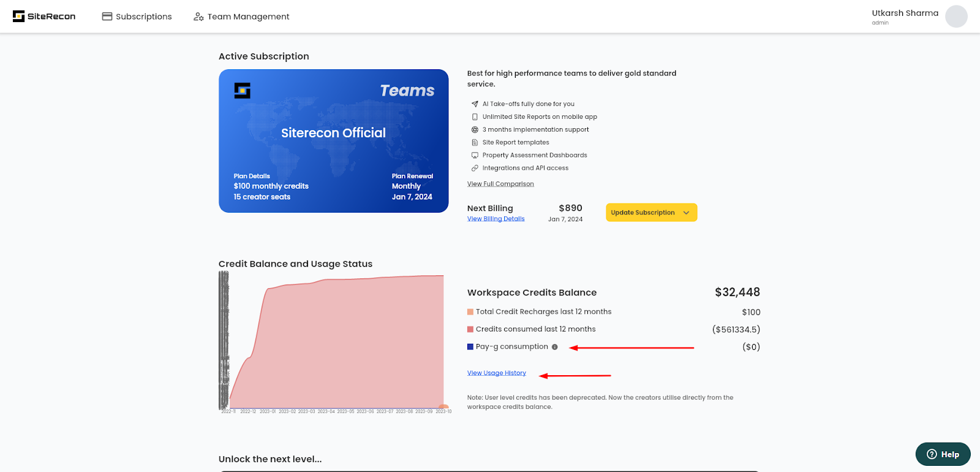Open View Usage History link

click(497, 373)
